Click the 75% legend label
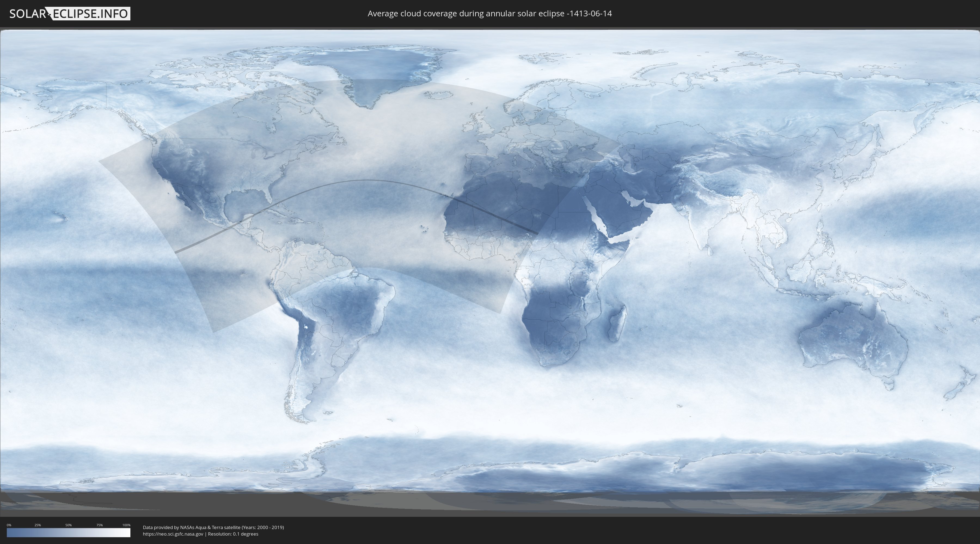980x544 pixels. click(x=99, y=525)
